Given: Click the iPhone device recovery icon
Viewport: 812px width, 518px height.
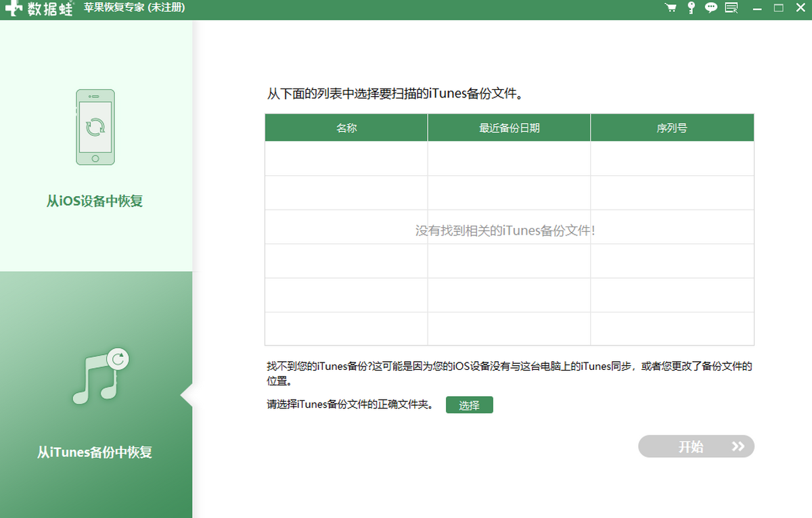Looking at the screenshot, I should 95,127.
